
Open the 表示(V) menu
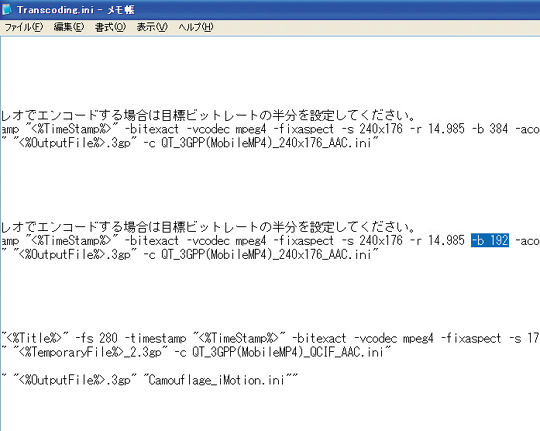[152, 27]
